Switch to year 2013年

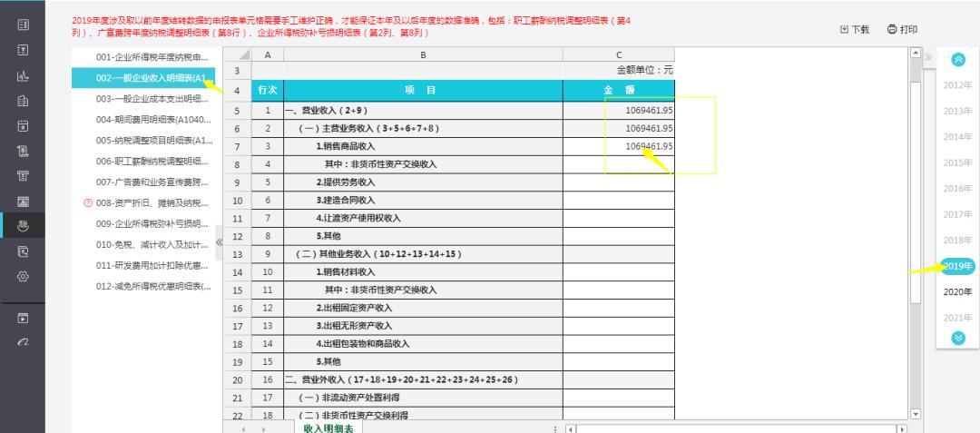click(x=957, y=112)
